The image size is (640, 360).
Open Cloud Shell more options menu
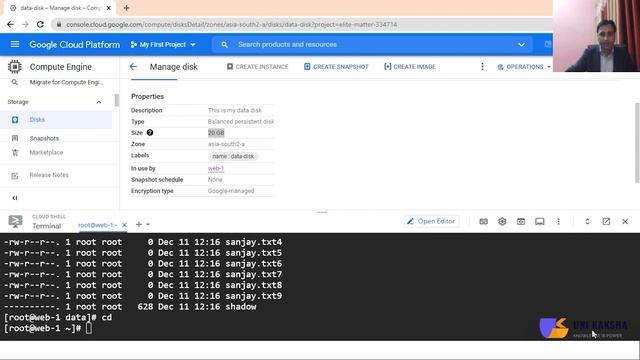click(x=558, y=221)
